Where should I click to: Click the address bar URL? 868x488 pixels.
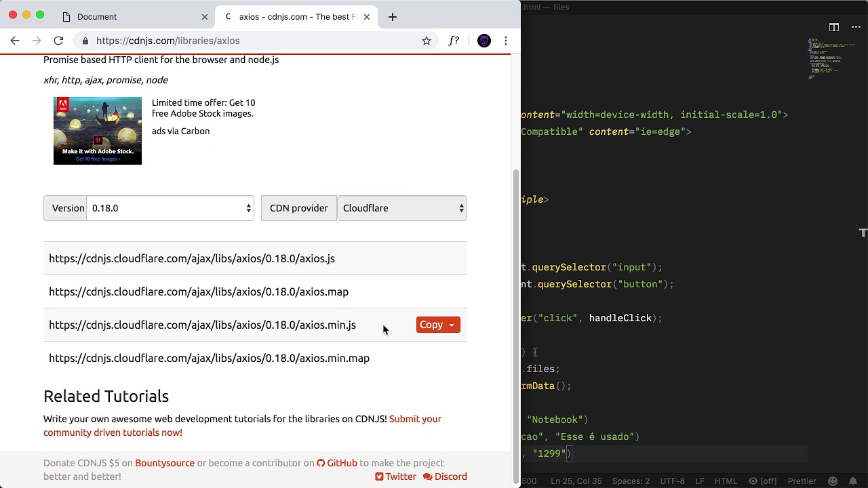(x=167, y=41)
